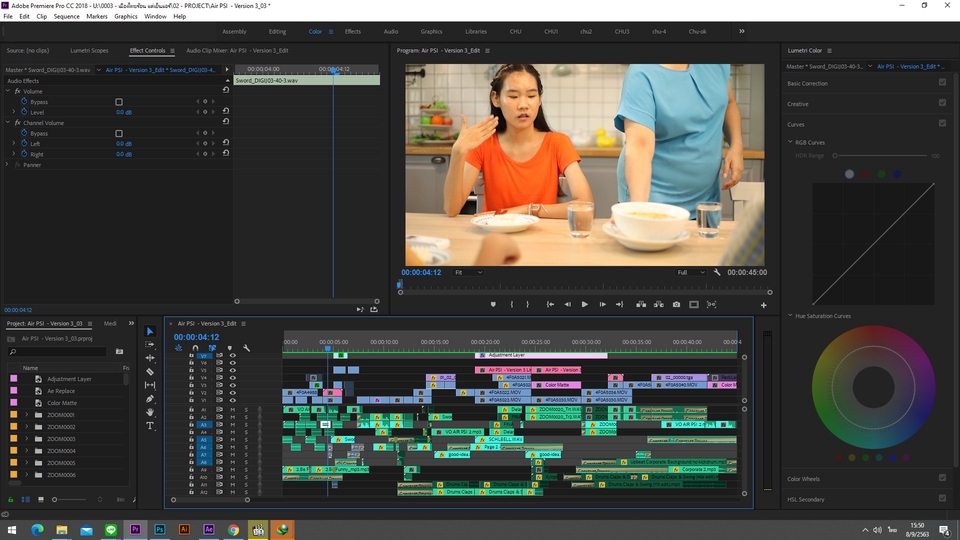Select the Selection tool arrow

[150, 331]
